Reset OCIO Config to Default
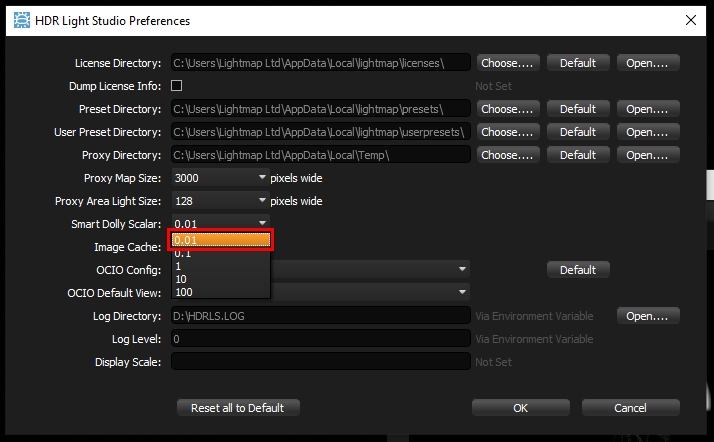This screenshot has height=442, width=714. click(x=578, y=270)
